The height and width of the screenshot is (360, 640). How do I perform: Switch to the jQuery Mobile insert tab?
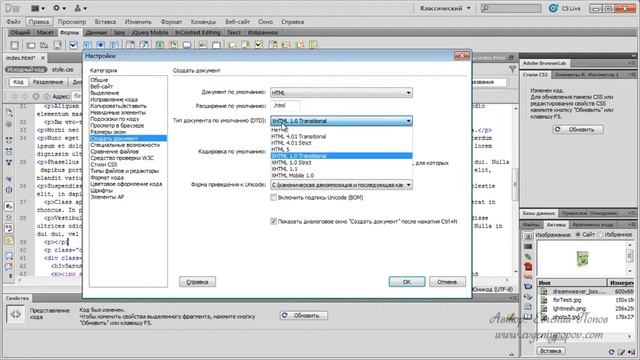tap(150, 32)
